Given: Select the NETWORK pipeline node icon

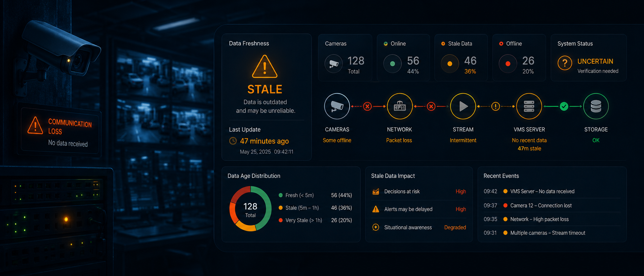Looking at the screenshot, I should click(x=400, y=106).
